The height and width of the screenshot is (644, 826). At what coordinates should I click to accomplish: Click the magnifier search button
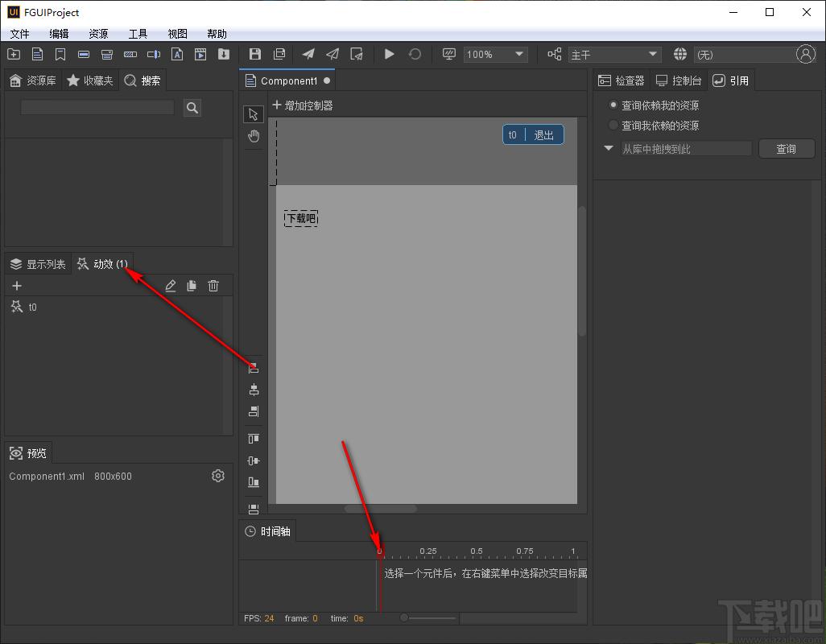pos(192,108)
